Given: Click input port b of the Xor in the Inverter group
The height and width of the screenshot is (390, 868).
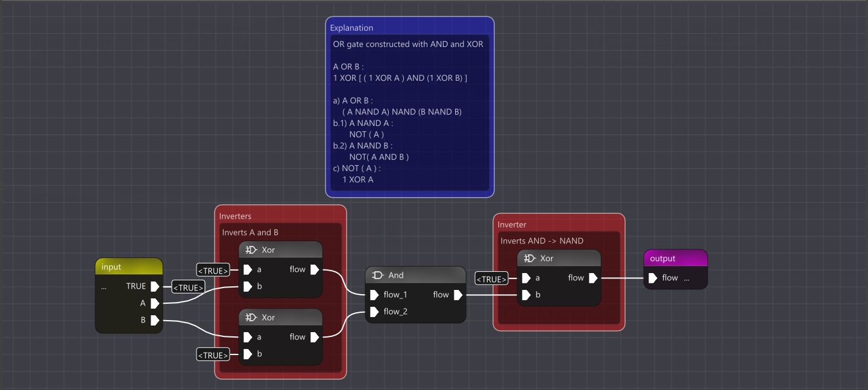Looking at the screenshot, I should click(x=526, y=295).
